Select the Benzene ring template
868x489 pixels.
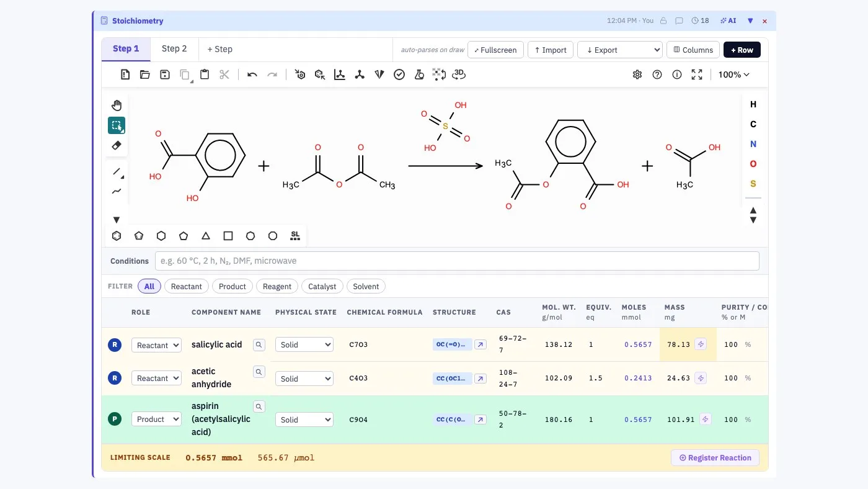[x=117, y=236]
